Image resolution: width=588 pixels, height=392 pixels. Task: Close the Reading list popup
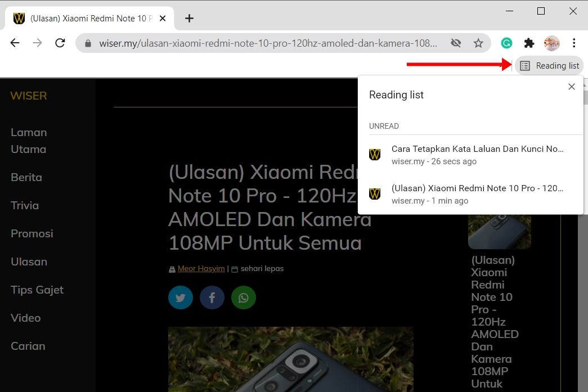tap(571, 87)
